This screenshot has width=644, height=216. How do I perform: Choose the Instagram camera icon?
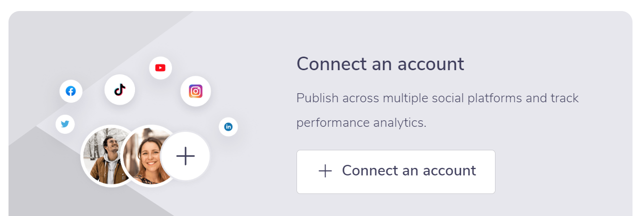195,91
